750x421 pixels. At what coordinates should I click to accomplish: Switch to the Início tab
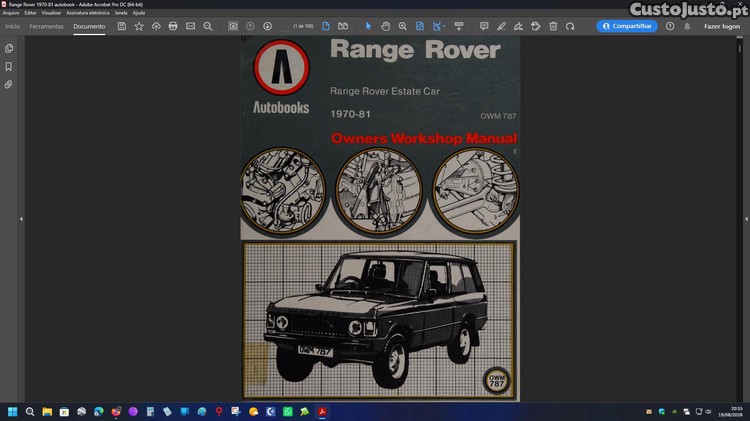pos(13,26)
